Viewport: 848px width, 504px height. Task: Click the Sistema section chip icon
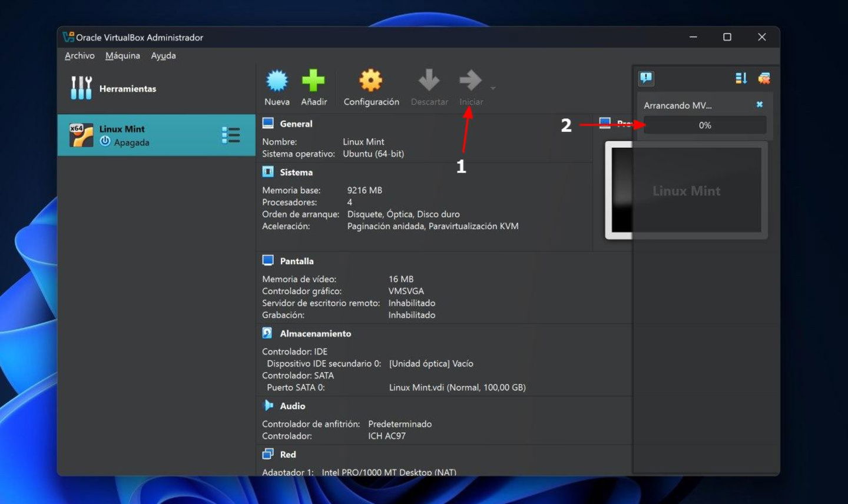click(x=268, y=171)
